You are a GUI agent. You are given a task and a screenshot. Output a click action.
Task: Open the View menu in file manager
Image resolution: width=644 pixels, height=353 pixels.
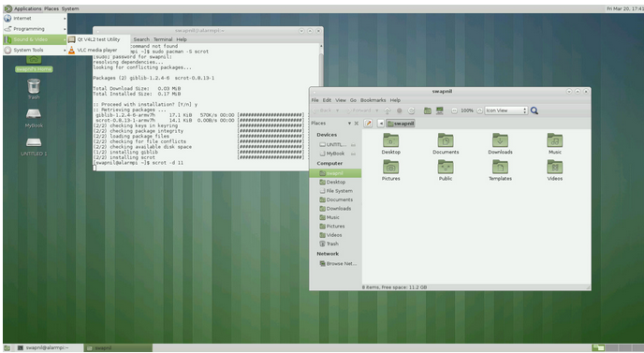point(341,100)
